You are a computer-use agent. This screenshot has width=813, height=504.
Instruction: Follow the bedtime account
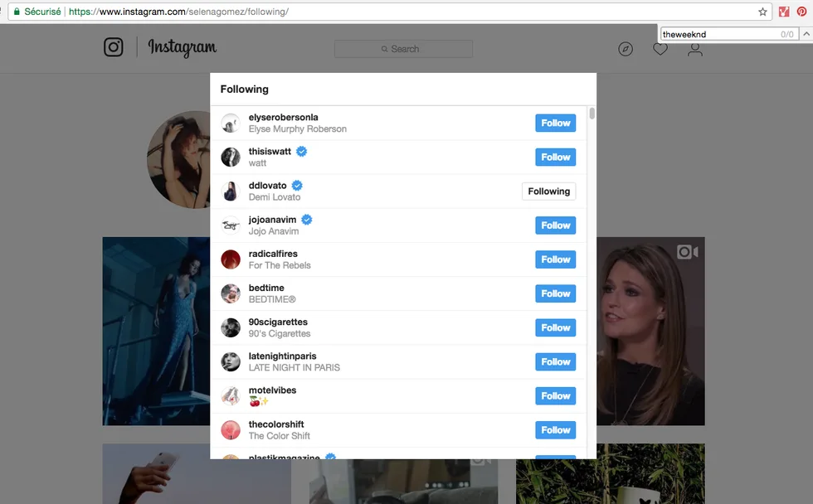[555, 293]
